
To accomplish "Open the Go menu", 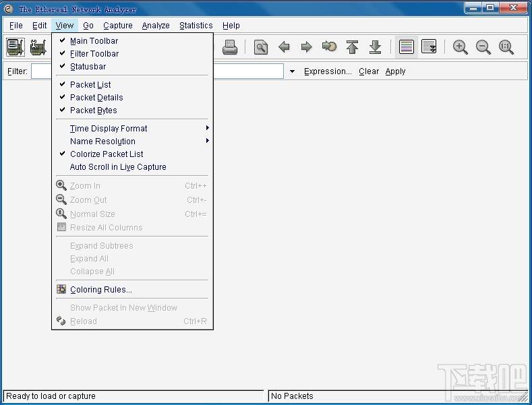I will 88,26.
